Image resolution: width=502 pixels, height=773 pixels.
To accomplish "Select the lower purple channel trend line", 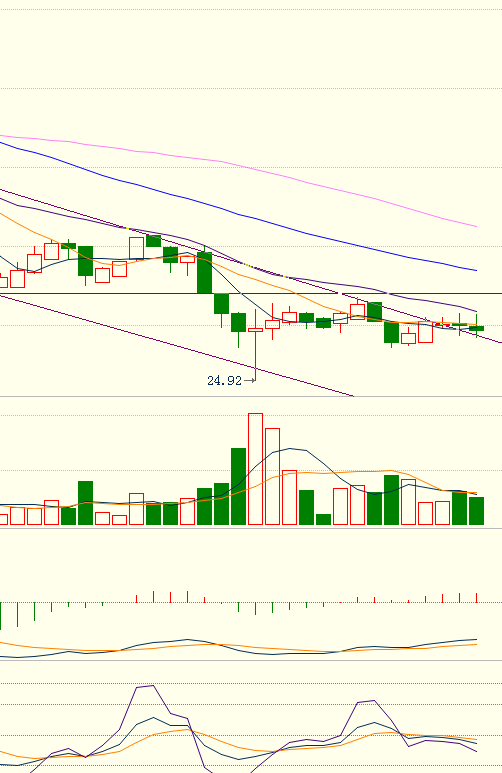I will (x=178, y=346).
